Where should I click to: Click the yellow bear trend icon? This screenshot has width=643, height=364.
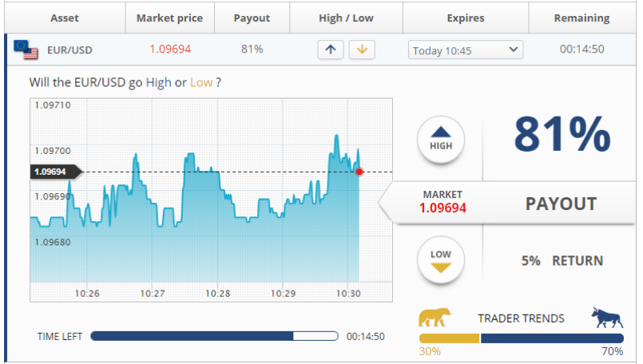coord(435,317)
